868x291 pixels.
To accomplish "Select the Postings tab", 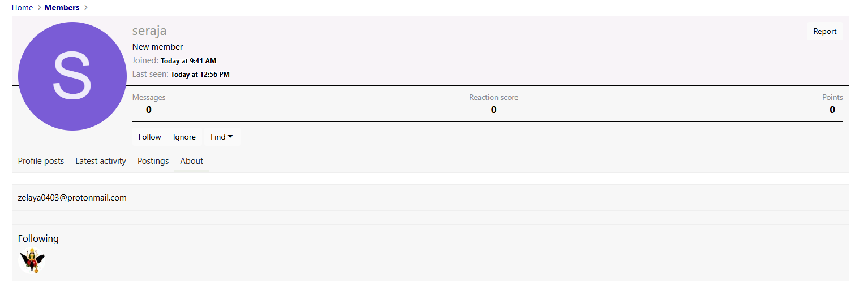I will click(x=153, y=161).
